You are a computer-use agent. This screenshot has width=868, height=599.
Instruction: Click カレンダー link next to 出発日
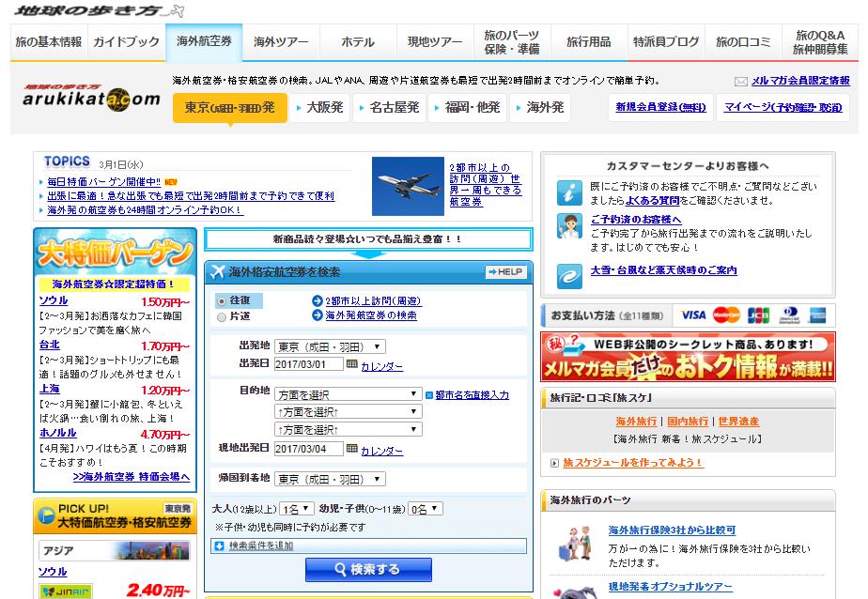click(x=381, y=367)
